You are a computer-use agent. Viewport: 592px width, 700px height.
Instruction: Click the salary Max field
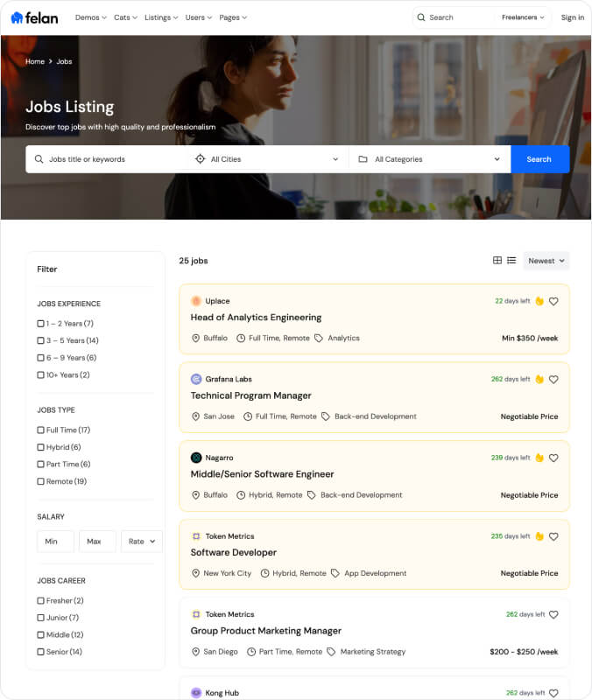(97, 541)
